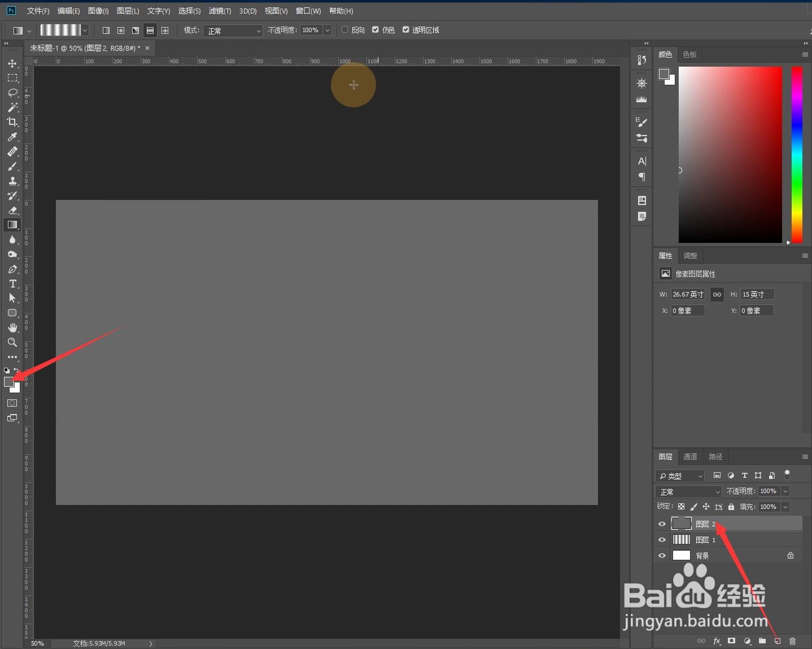Select the Dodge tool

click(x=12, y=254)
